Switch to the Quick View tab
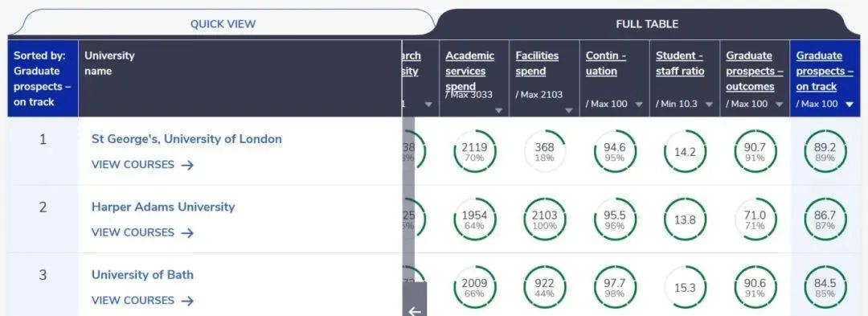Viewport: 868px width, 316px height. (223, 24)
